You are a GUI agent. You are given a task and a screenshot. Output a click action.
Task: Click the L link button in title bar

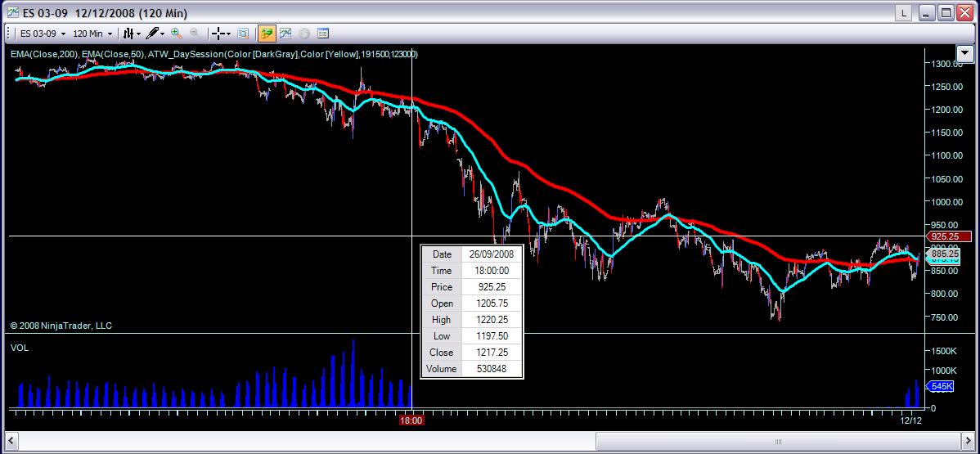tap(904, 12)
